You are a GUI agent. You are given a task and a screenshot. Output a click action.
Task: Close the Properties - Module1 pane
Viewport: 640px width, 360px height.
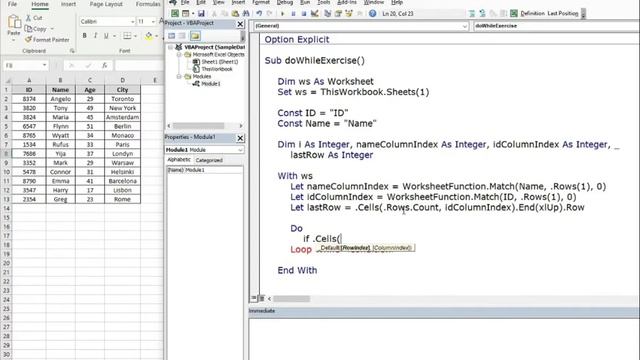pos(240,138)
